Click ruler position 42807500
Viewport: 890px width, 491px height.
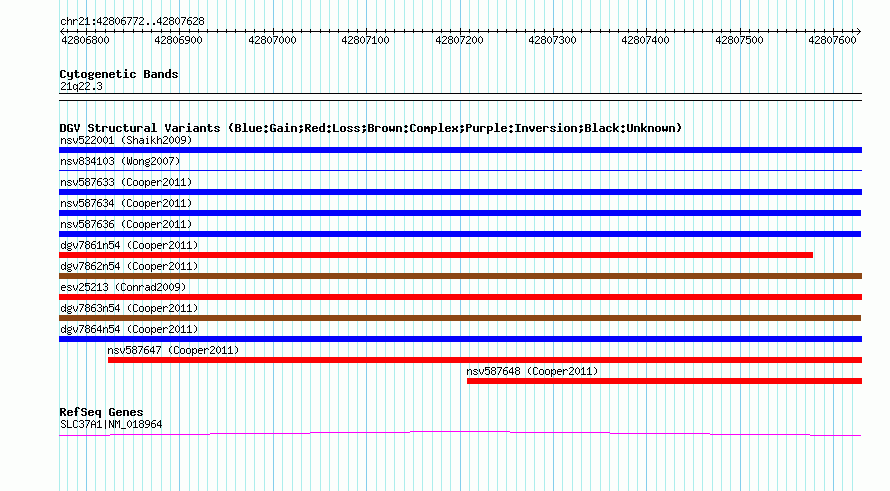click(x=740, y=40)
